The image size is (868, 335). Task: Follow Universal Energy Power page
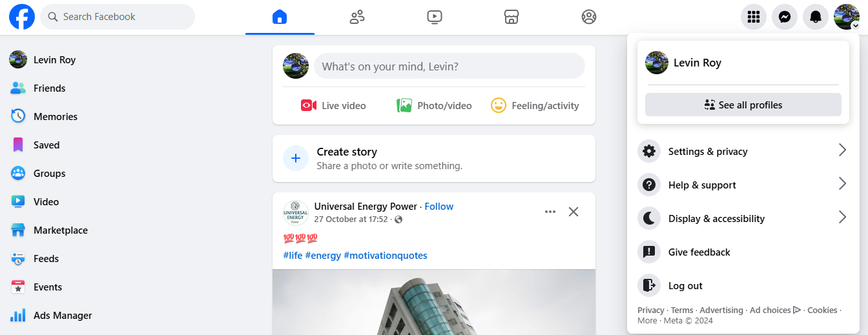pyautogui.click(x=439, y=207)
